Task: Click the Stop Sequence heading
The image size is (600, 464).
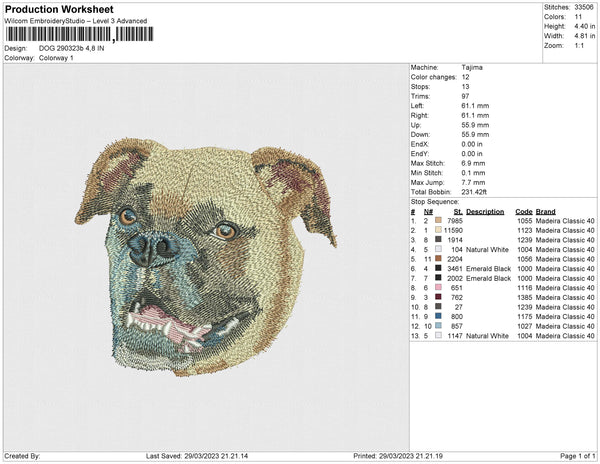Action: click(x=436, y=203)
